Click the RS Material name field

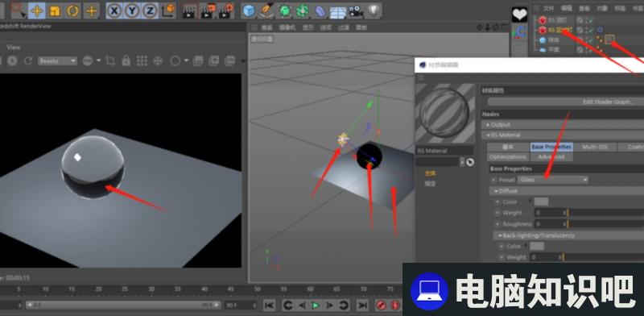click(445, 151)
